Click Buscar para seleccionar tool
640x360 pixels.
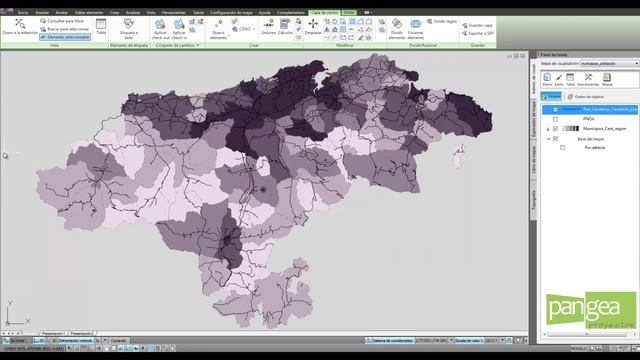65,29
